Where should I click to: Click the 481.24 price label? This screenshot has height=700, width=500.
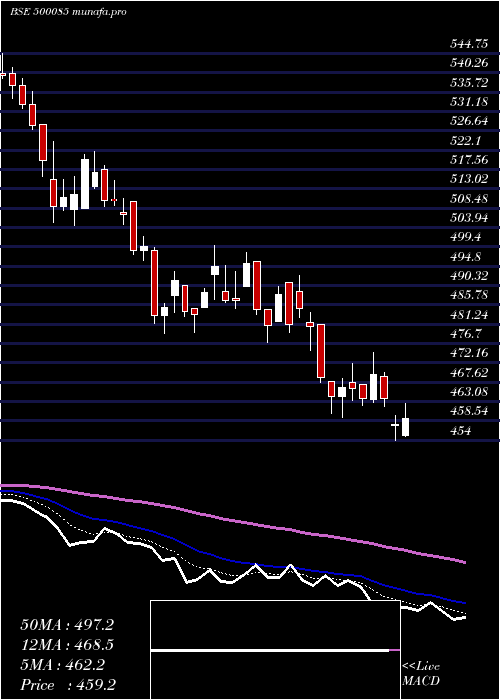[x=469, y=315]
